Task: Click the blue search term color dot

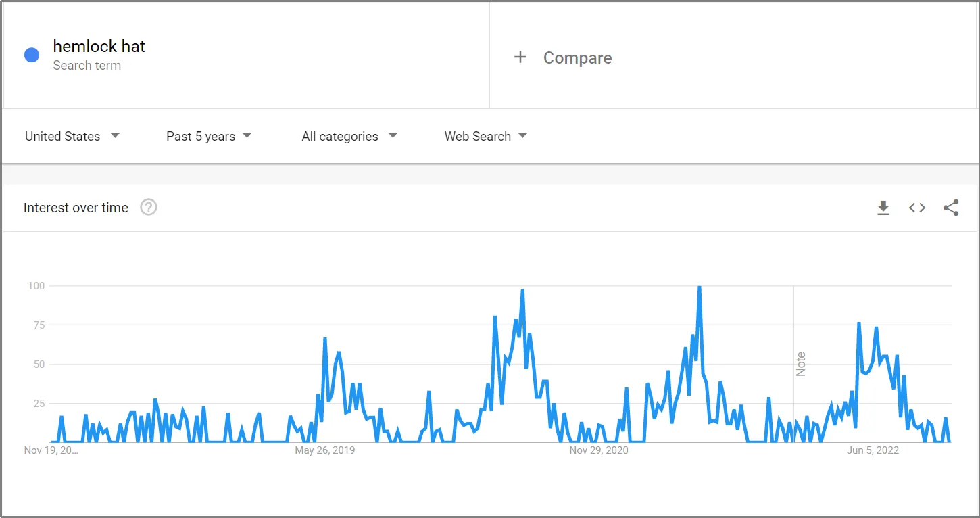Action: point(31,55)
